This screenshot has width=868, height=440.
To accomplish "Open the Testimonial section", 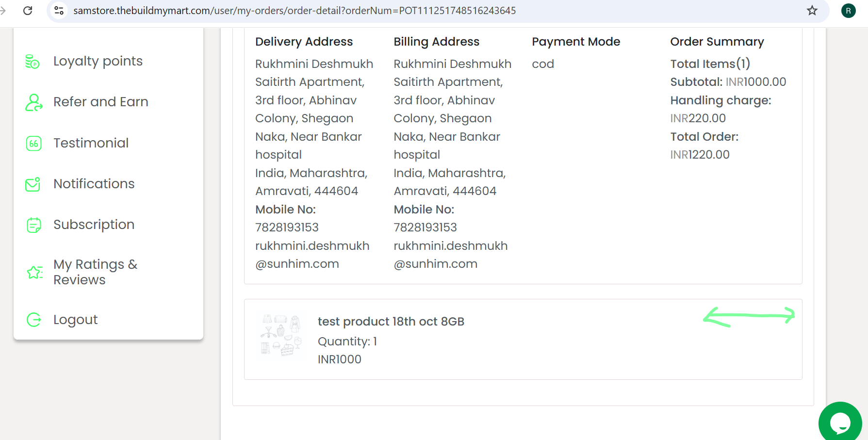I will [x=91, y=143].
